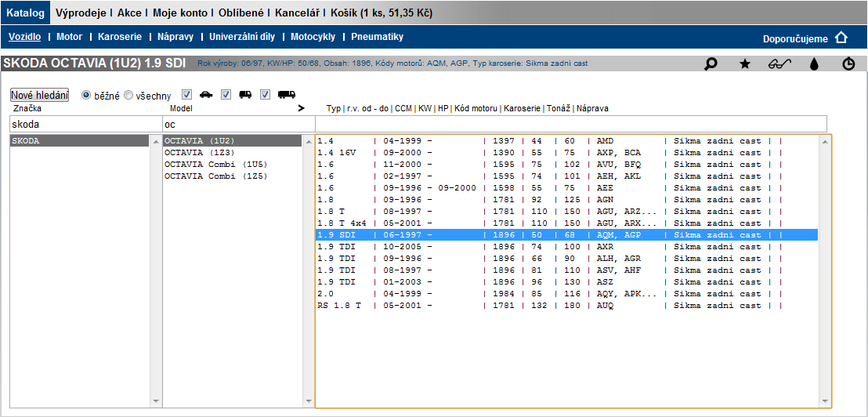Select SKODA in the brand list
This screenshot has height=417, width=868.
click(x=80, y=140)
